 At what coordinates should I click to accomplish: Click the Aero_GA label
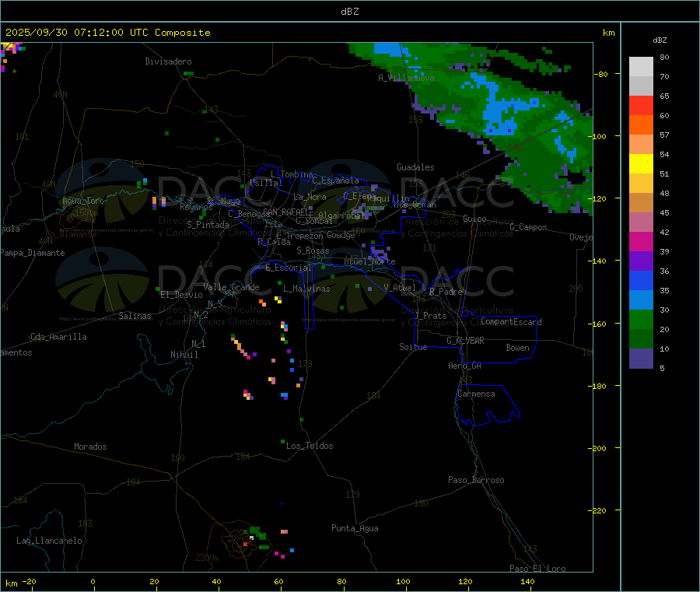coord(465,366)
